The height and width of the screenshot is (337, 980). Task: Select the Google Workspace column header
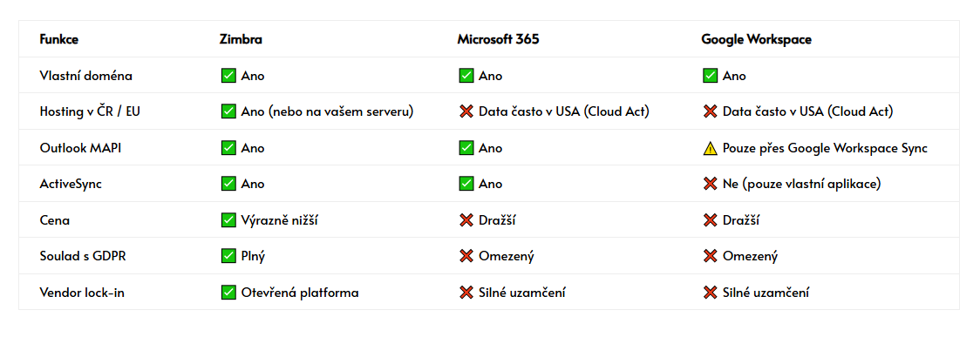click(x=756, y=39)
